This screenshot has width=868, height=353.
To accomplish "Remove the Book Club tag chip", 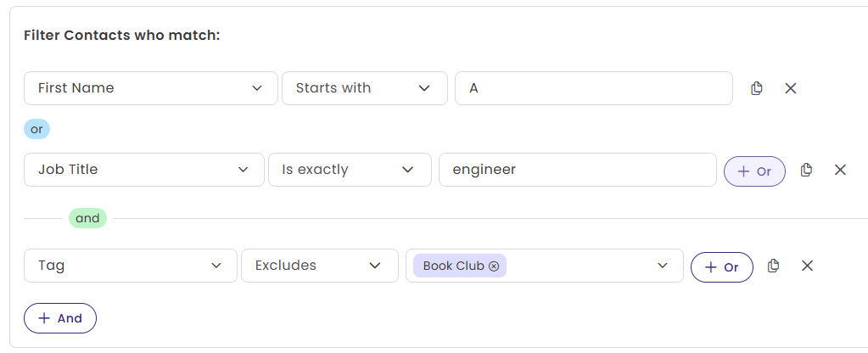I will (494, 266).
